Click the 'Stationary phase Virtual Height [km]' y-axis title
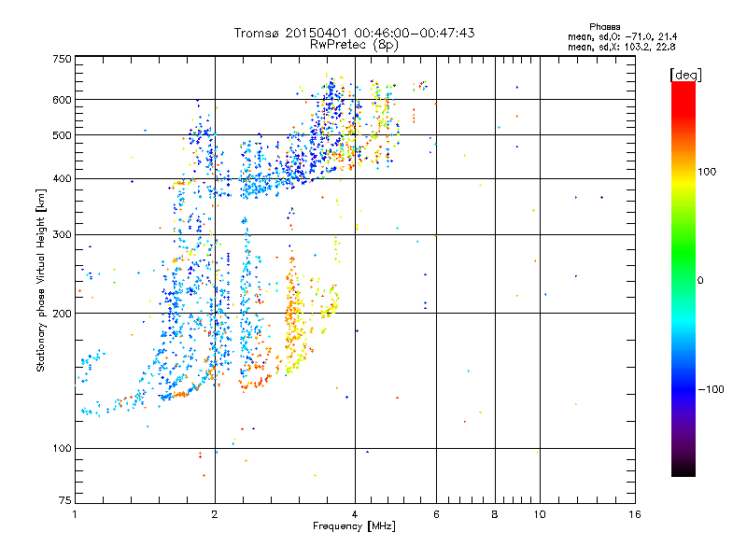 41,281
